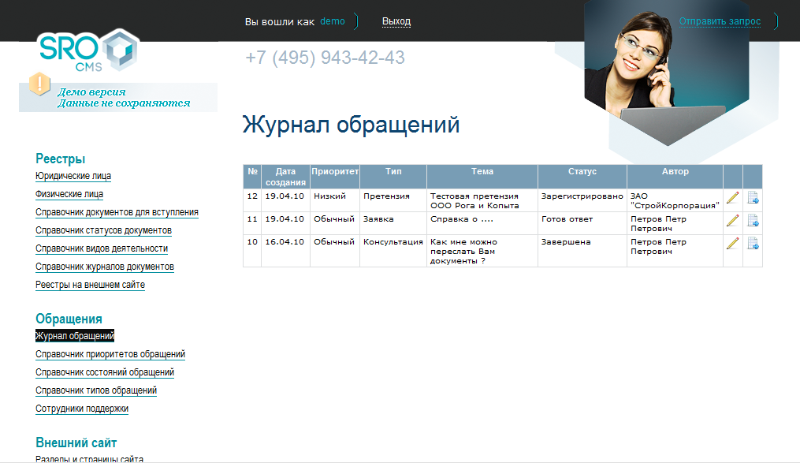Click the Отправить запрос link
800x463 pixels.
[x=720, y=21]
